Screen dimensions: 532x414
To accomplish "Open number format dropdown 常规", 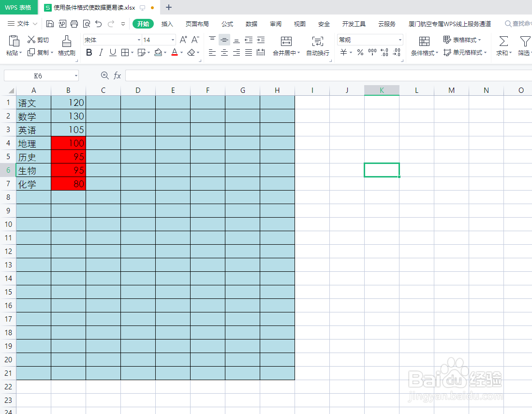I will (x=400, y=40).
